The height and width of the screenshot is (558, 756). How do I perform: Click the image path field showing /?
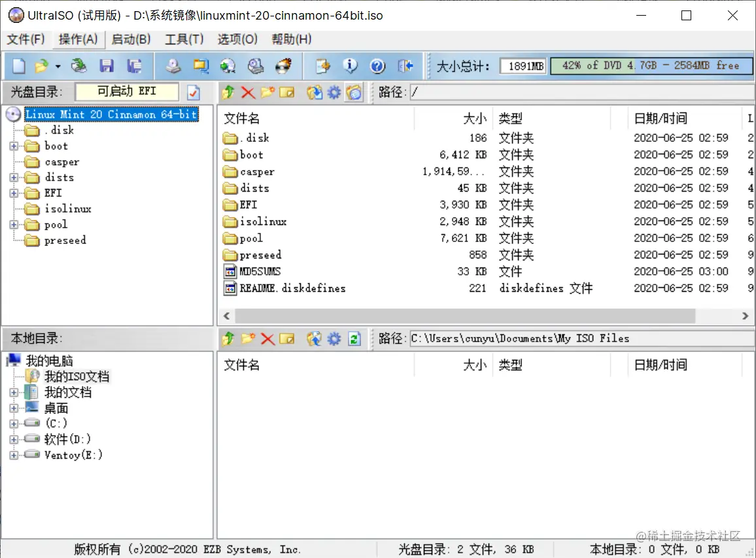[x=582, y=92]
